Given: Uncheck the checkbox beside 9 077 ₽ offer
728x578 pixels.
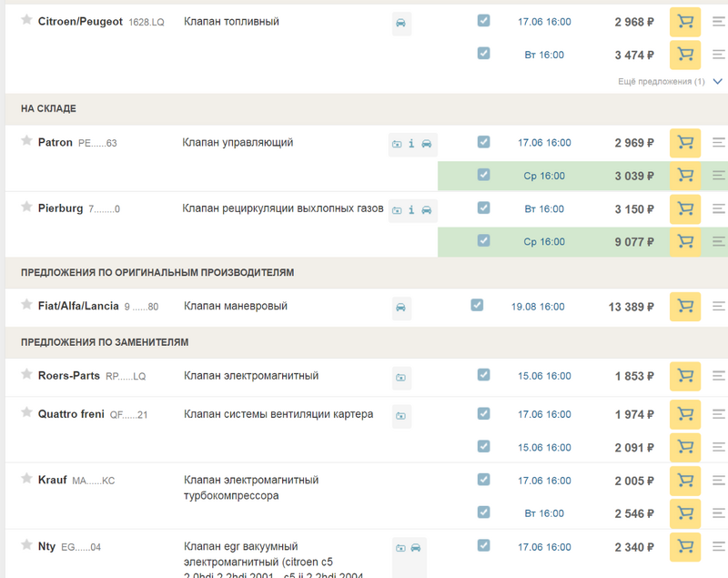Looking at the screenshot, I should coord(483,241).
